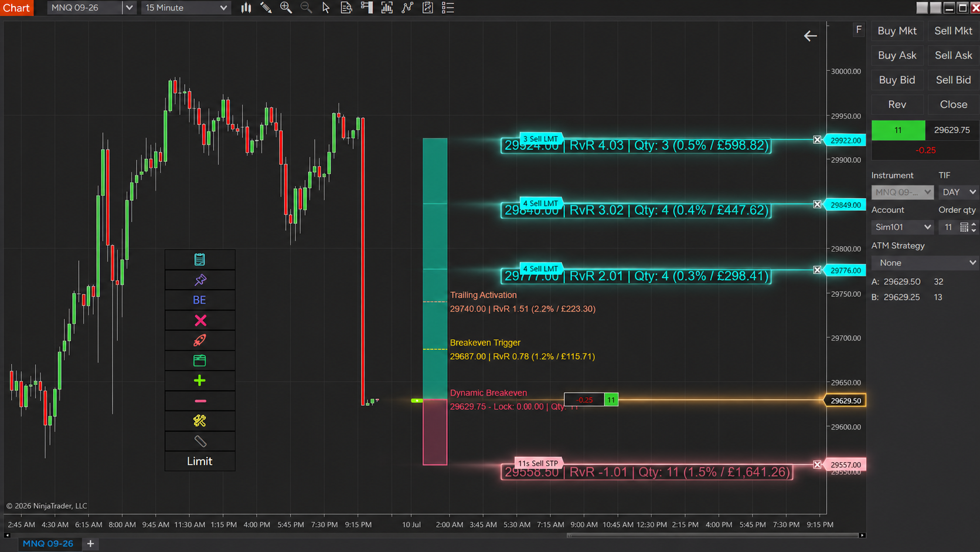The image size is (980, 552).
Task: Click the Close position button
Action: 953,104
